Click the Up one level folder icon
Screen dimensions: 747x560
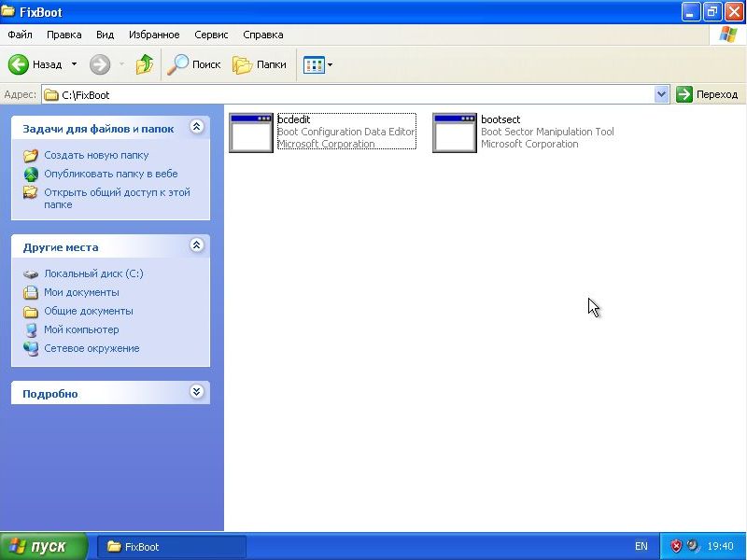click(145, 64)
